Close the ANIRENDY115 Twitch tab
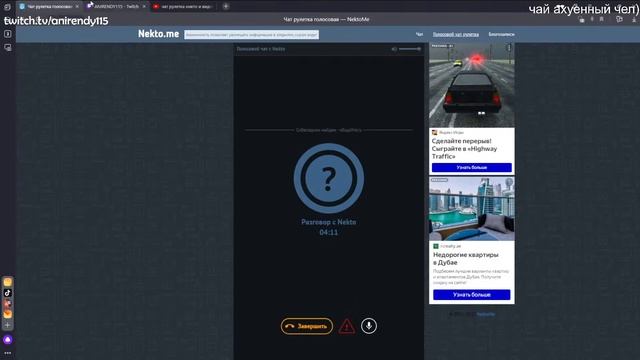The width and height of the screenshot is (640, 360). point(144,7)
